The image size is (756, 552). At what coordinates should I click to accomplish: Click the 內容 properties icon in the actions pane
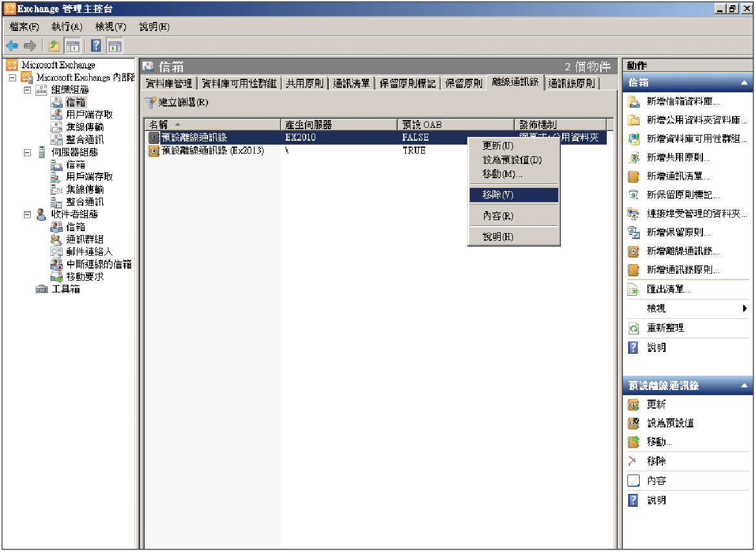tap(633, 481)
